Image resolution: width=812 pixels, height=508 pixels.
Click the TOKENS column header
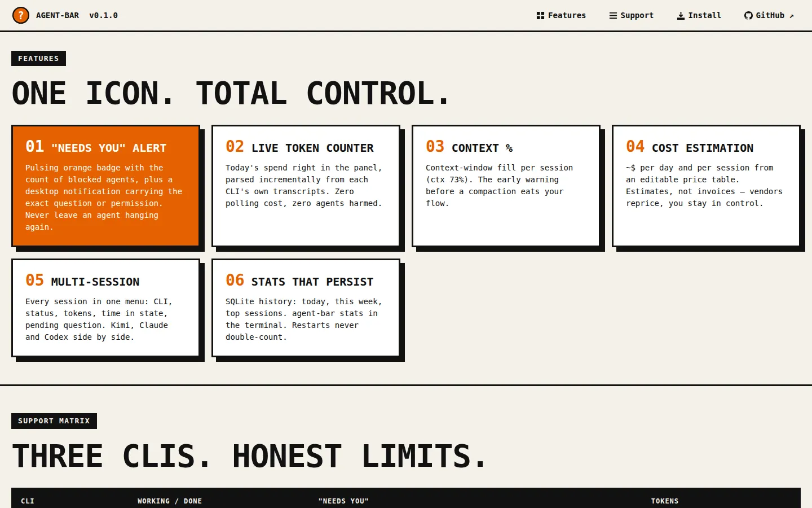pyautogui.click(x=665, y=501)
